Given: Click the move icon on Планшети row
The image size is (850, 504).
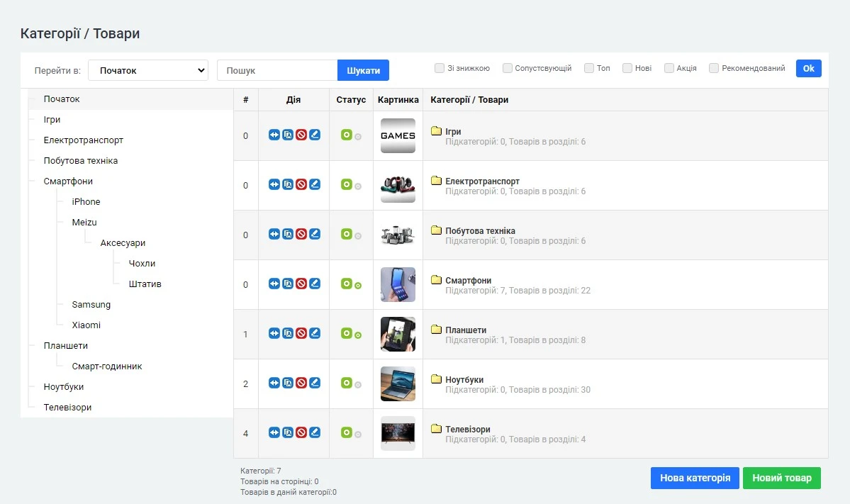Looking at the screenshot, I should click(274, 332).
